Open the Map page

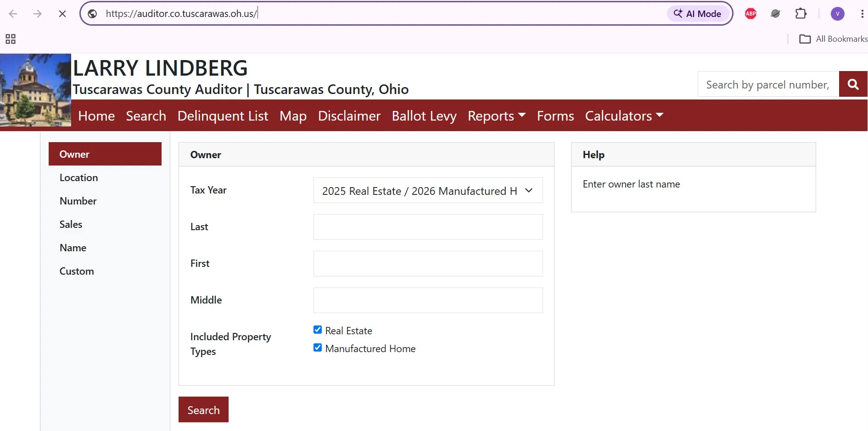pos(293,116)
